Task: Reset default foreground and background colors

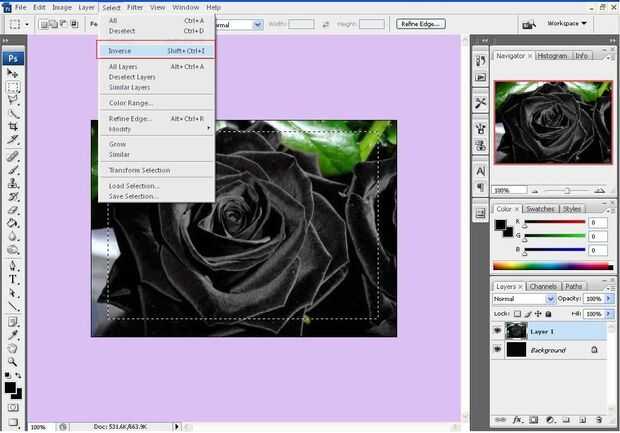Action: pos(8,375)
